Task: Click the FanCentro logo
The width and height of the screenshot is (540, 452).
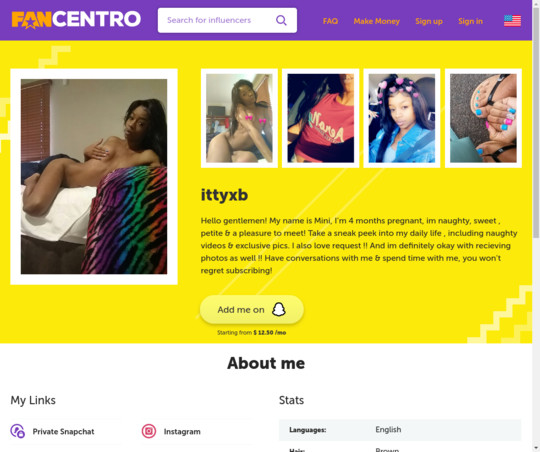Action: [76, 20]
